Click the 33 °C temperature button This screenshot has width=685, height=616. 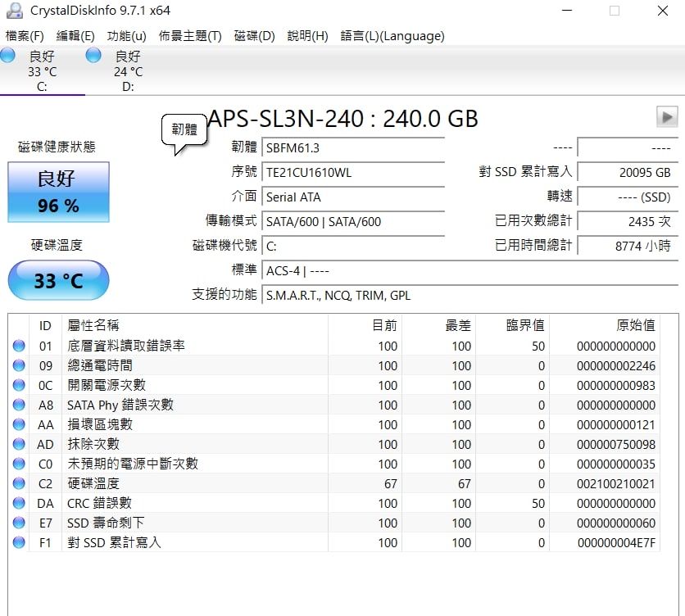tap(58, 281)
